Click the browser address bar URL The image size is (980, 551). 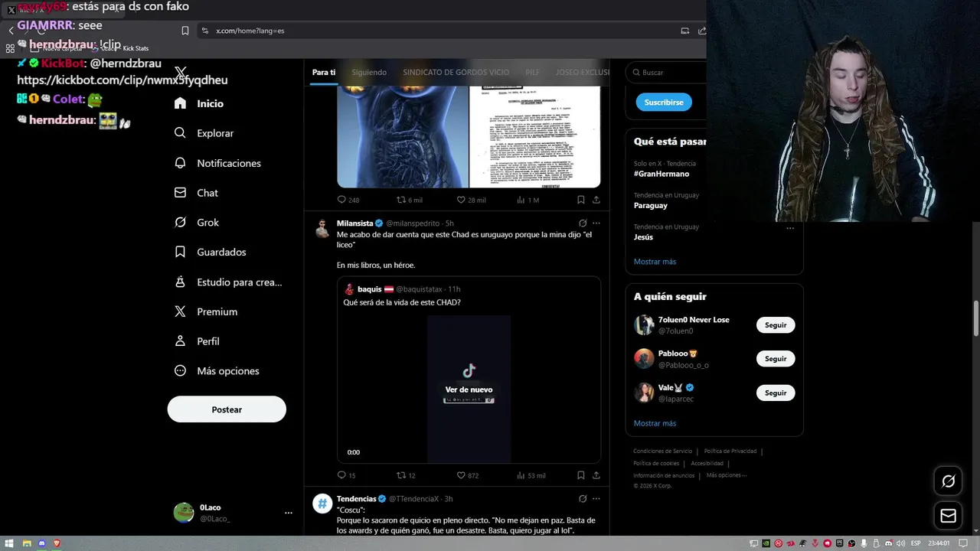[250, 31]
